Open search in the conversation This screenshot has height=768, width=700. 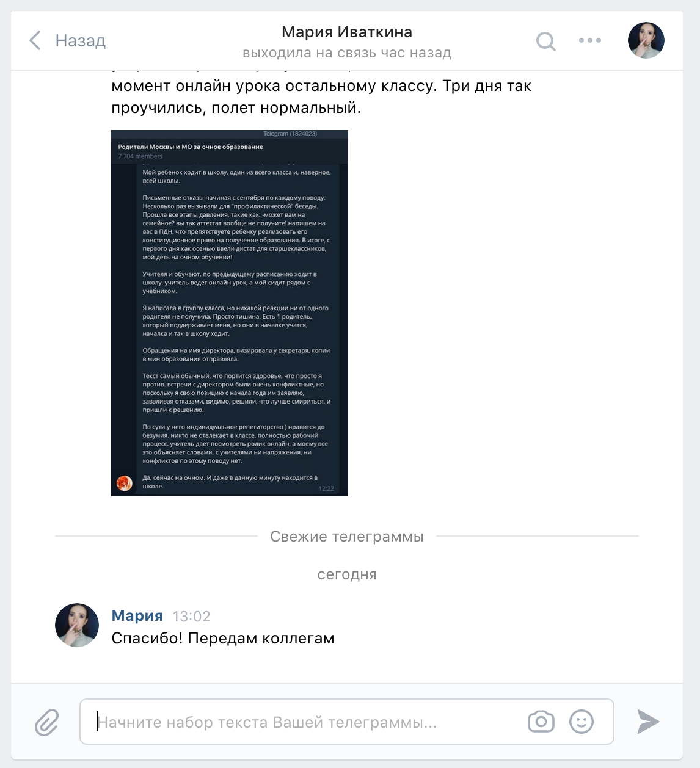[x=545, y=41]
